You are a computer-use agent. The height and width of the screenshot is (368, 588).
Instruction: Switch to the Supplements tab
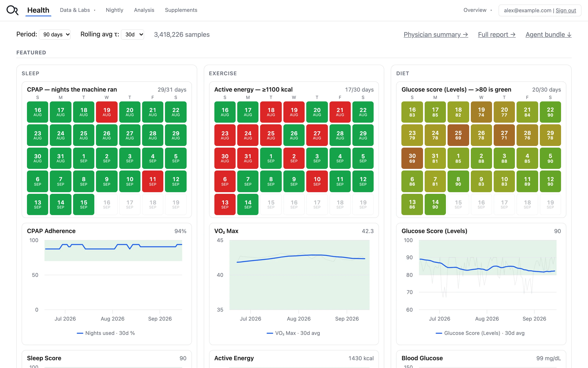181,10
